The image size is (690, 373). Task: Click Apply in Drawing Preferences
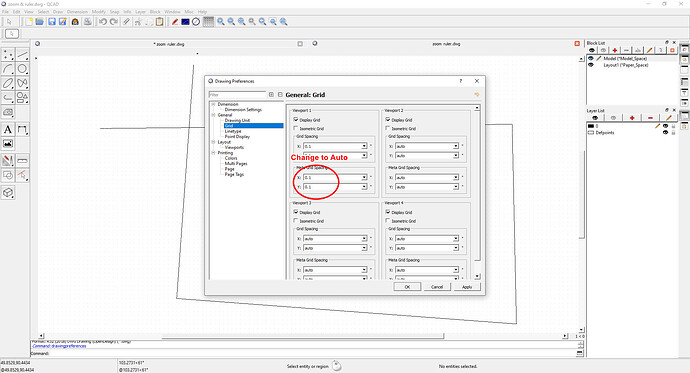point(467,287)
